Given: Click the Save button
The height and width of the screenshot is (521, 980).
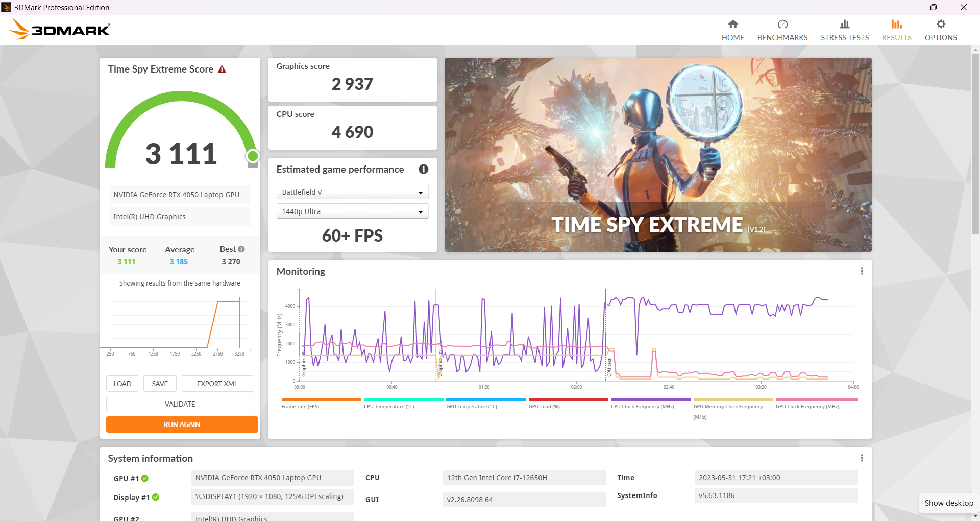Looking at the screenshot, I should (160, 384).
